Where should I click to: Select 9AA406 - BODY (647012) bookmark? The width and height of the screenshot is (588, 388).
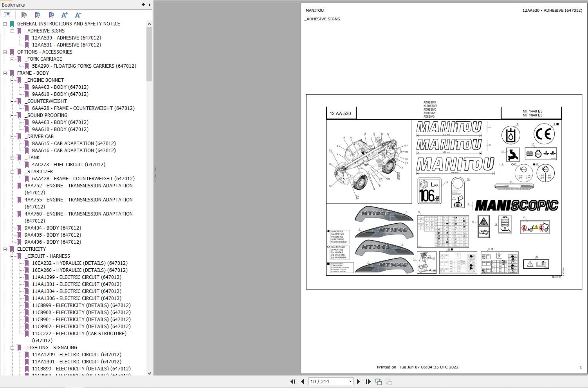pos(53,242)
